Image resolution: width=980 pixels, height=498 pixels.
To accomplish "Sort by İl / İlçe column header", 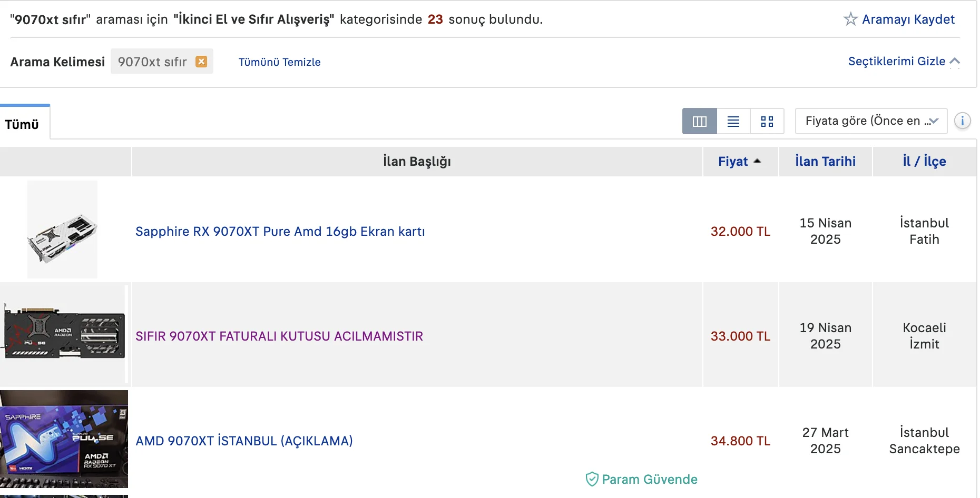I will (924, 162).
